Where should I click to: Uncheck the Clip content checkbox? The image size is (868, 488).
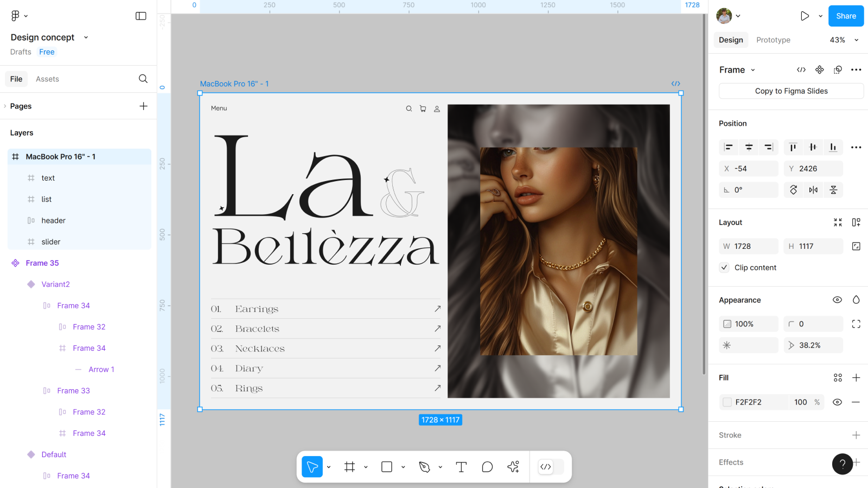pyautogui.click(x=724, y=267)
